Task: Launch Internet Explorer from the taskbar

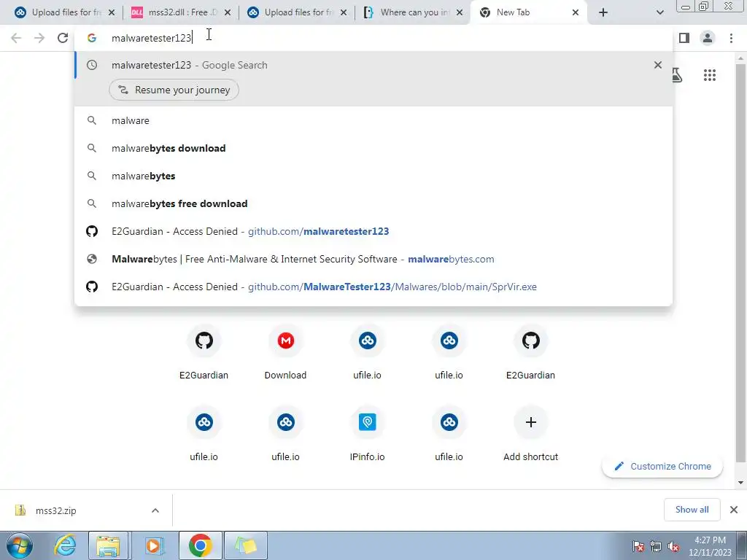Action: point(64,545)
